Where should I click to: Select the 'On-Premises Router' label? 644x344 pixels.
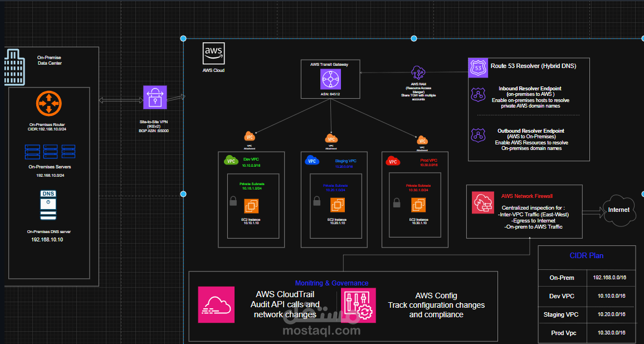click(x=47, y=124)
